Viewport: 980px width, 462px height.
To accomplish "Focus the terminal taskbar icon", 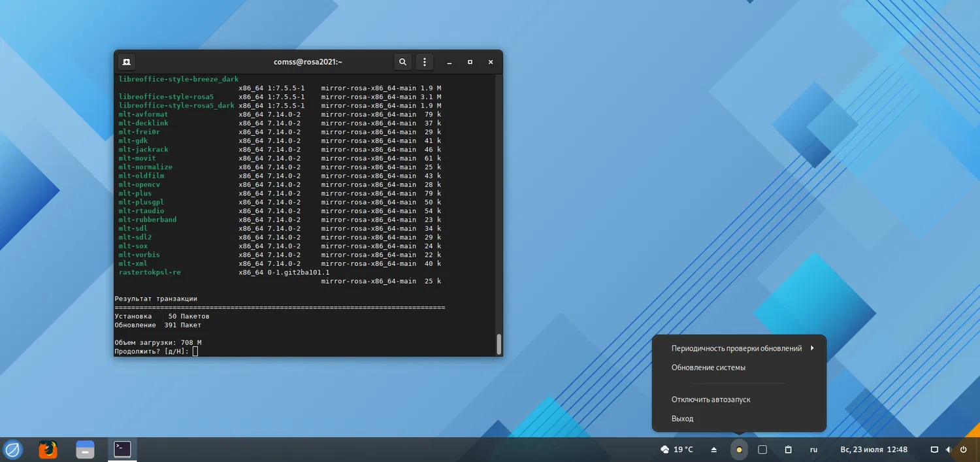I will 122,449.
